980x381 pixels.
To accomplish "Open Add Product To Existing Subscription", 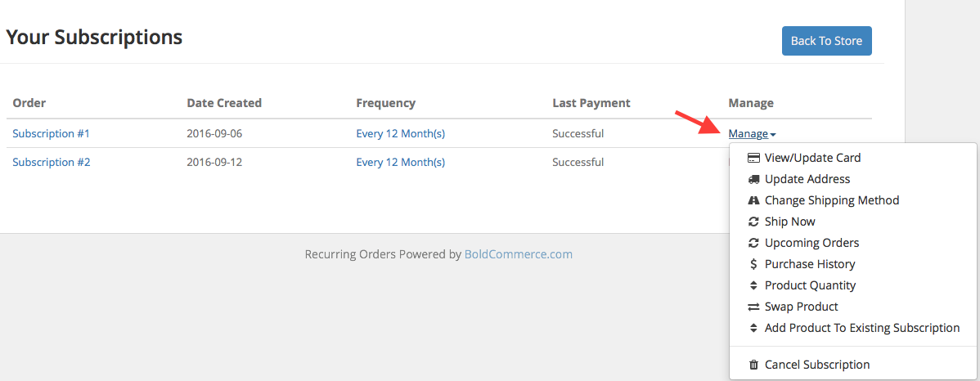I will [861, 328].
